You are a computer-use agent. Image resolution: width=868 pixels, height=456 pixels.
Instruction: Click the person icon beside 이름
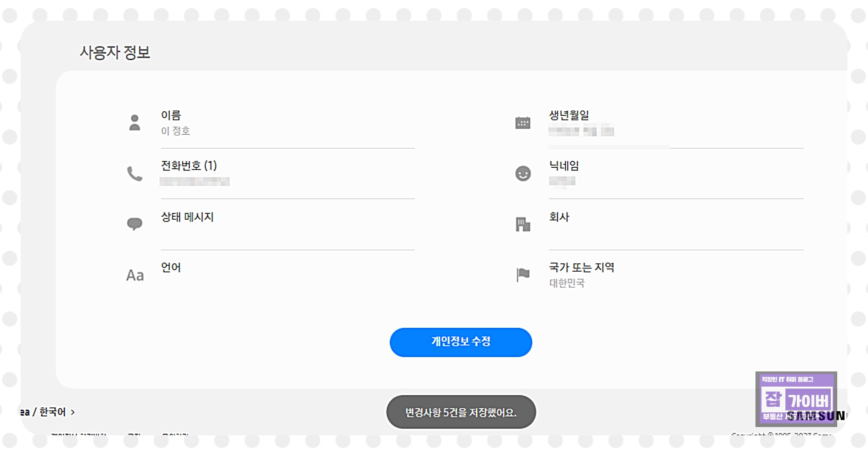click(x=134, y=123)
